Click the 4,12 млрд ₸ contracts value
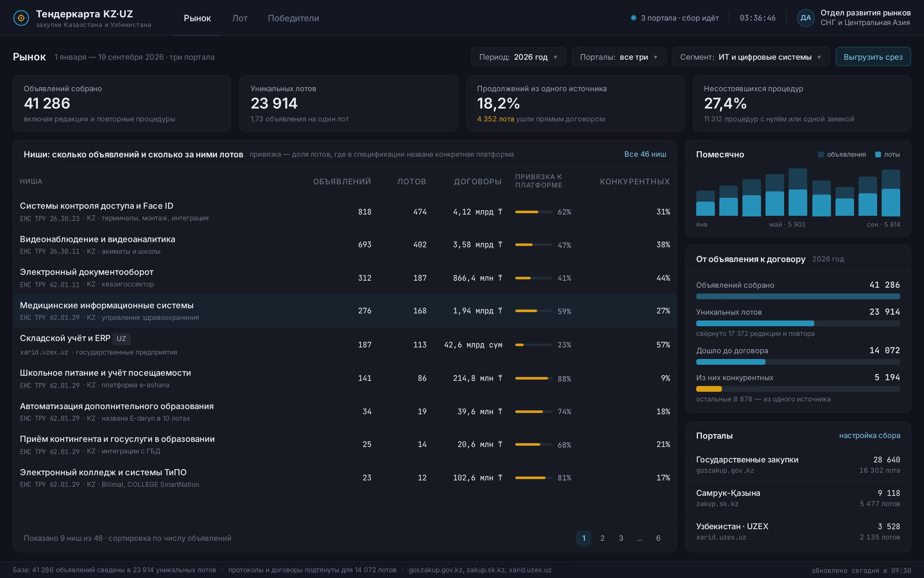 click(x=477, y=212)
